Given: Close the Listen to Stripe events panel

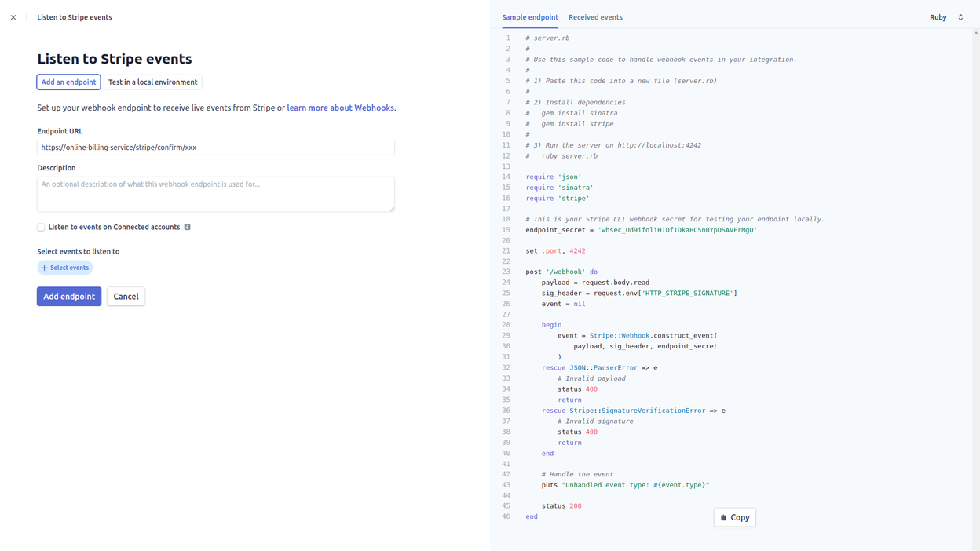Looking at the screenshot, I should pyautogui.click(x=13, y=17).
